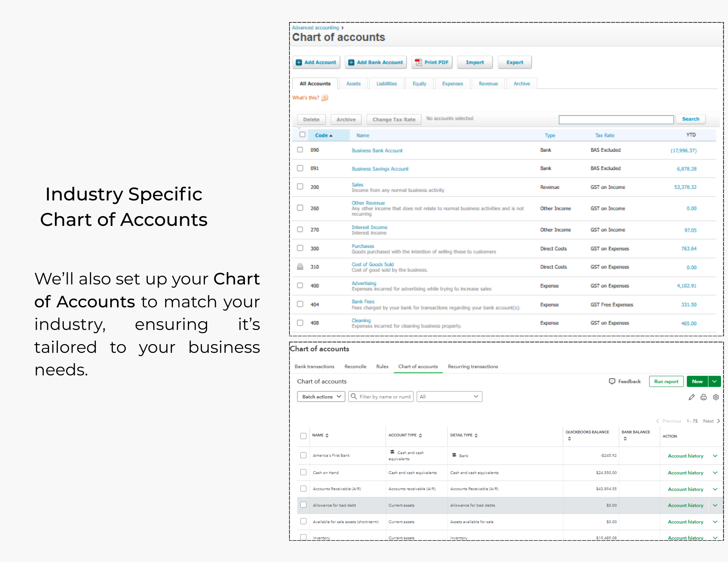Viewport: 728px width, 562px height.
Task: Click the Filter by name search field
Action: pyautogui.click(x=385, y=396)
